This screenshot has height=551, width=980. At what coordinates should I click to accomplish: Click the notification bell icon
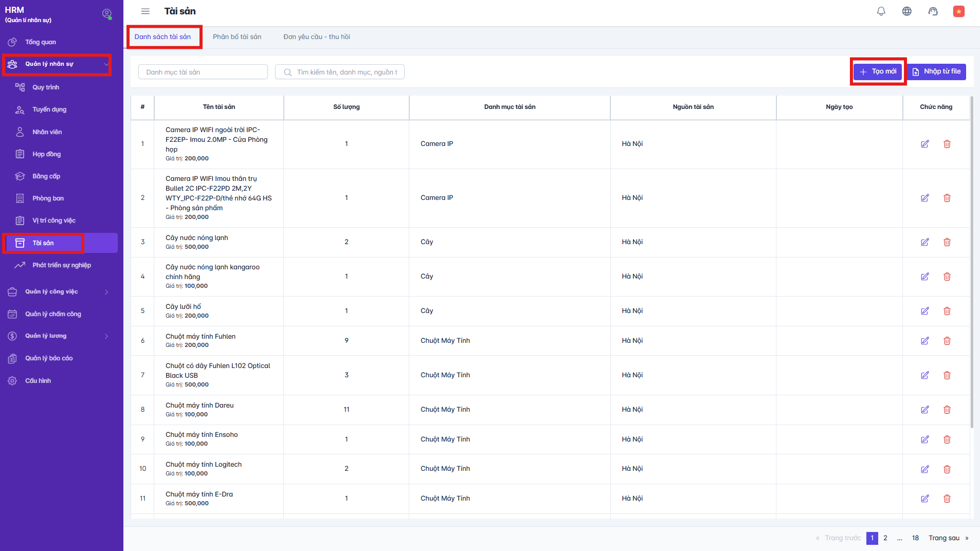tap(881, 11)
